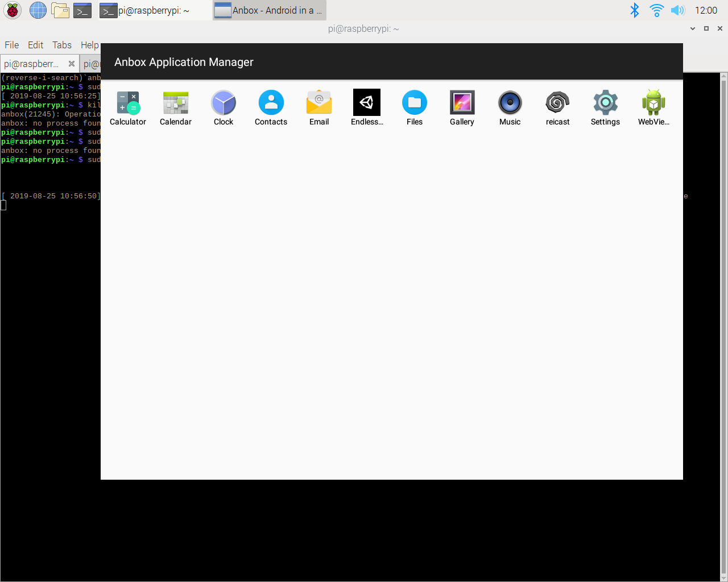728x582 pixels.
Task: Toggle Bluetooth in the system tray
Action: pos(634,10)
